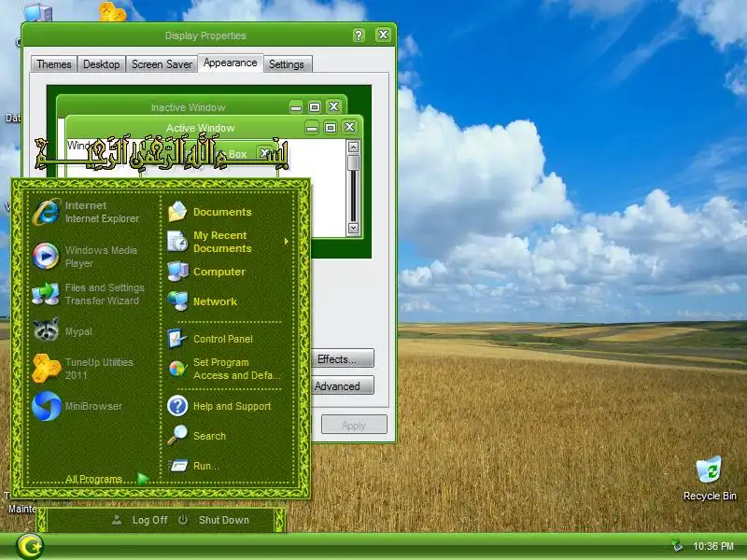Click the preview scrollbar thumb
This screenshot has width=747, height=560.
[x=353, y=161]
